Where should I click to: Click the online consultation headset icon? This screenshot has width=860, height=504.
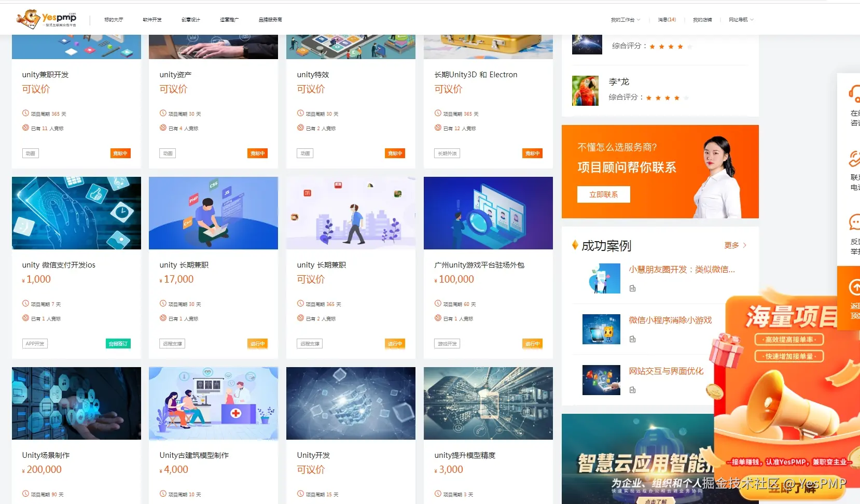854,93
